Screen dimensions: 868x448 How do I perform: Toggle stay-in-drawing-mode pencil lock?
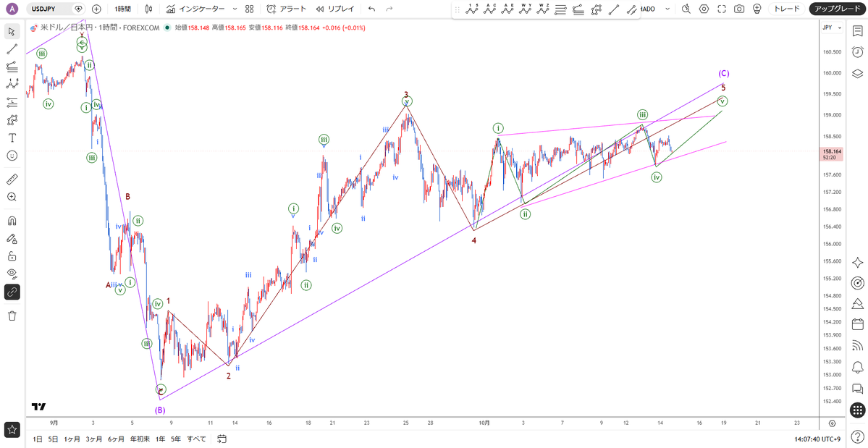click(x=12, y=238)
